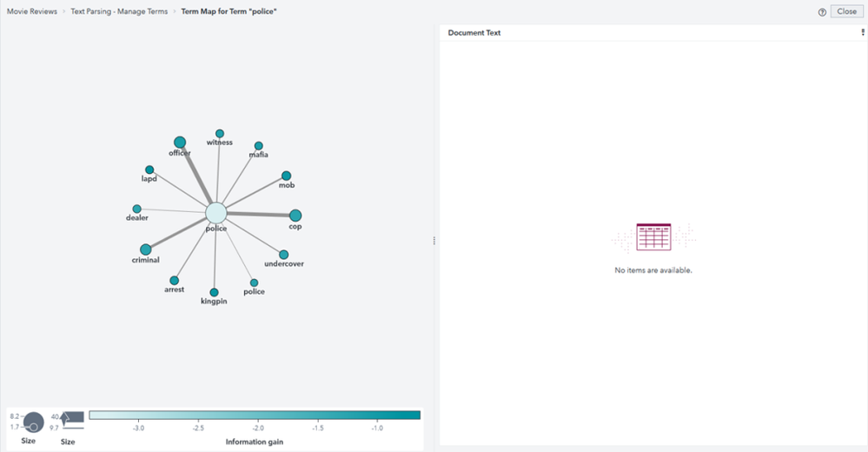Viewport: 868px width, 452px height.
Task: Click the mob term node
Action: pyautogui.click(x=286, y=176)
